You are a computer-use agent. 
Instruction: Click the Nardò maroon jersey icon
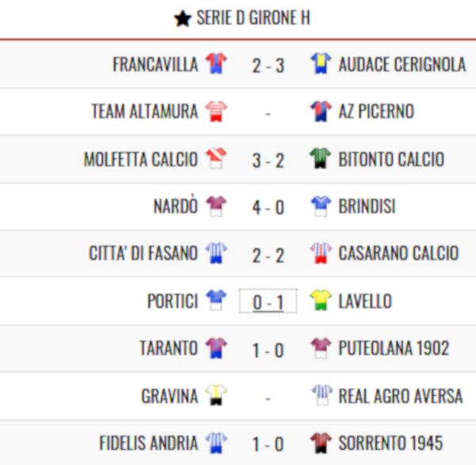[x=216, y=206]
